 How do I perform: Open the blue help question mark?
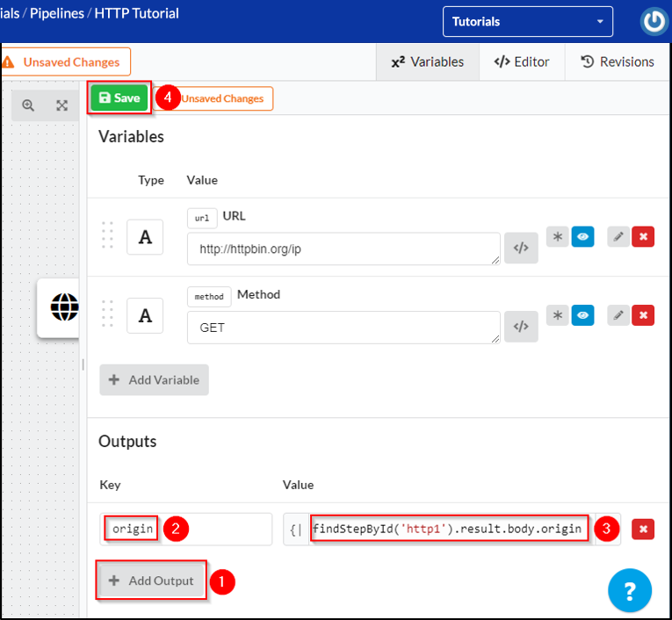[630, 590]
